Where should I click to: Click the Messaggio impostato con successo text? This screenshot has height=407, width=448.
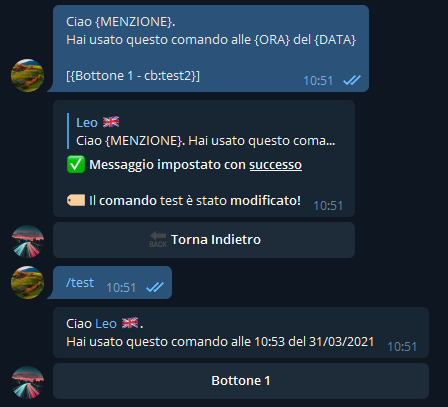pos(196,165)
